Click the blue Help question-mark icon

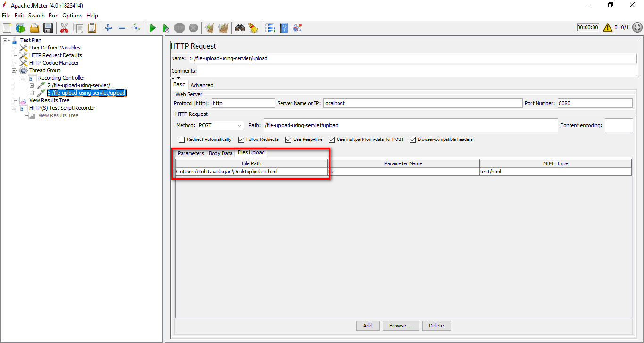(x=283, y=28)
